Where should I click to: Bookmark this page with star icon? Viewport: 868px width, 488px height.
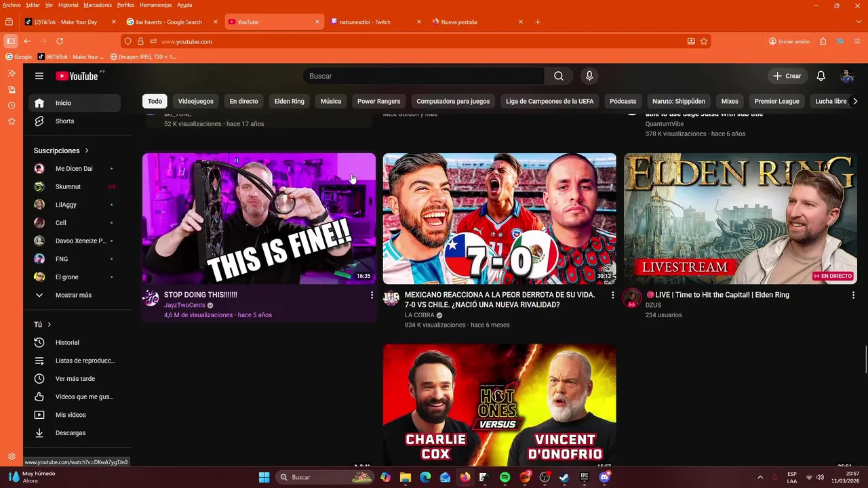click(704, 41)
